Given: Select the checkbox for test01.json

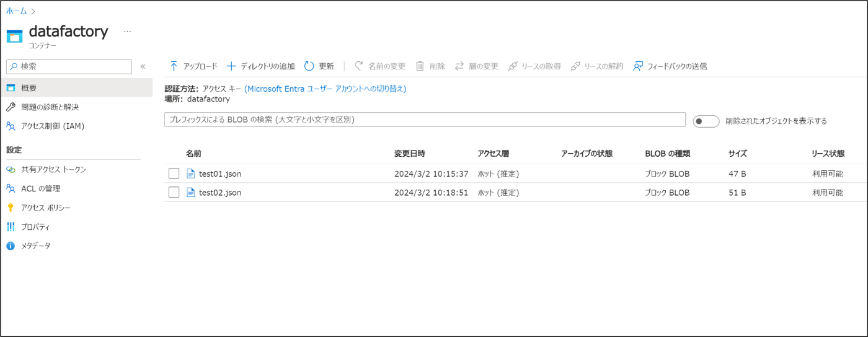Looking at the screenshot, I should 174,173.
